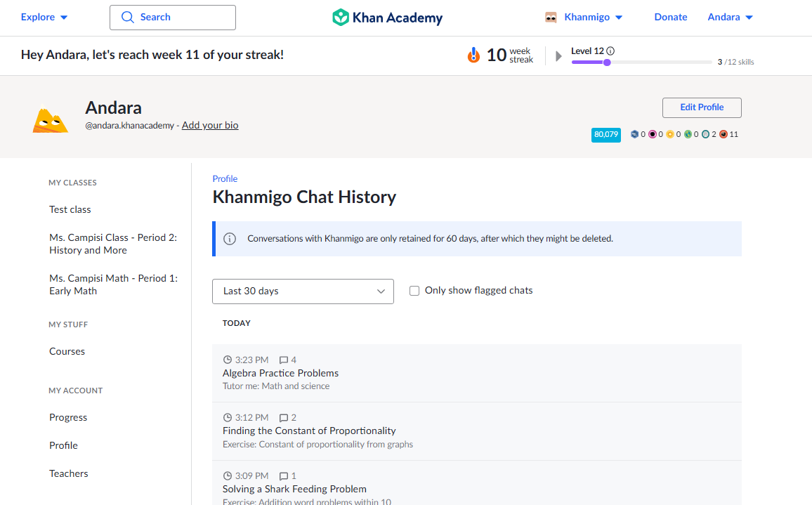Click the Black Hole badge icon
Screen dimensions: 812x505
point(653,134)
